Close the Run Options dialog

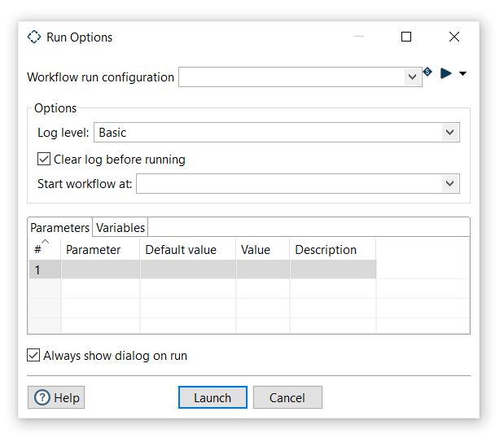[454, 37]
